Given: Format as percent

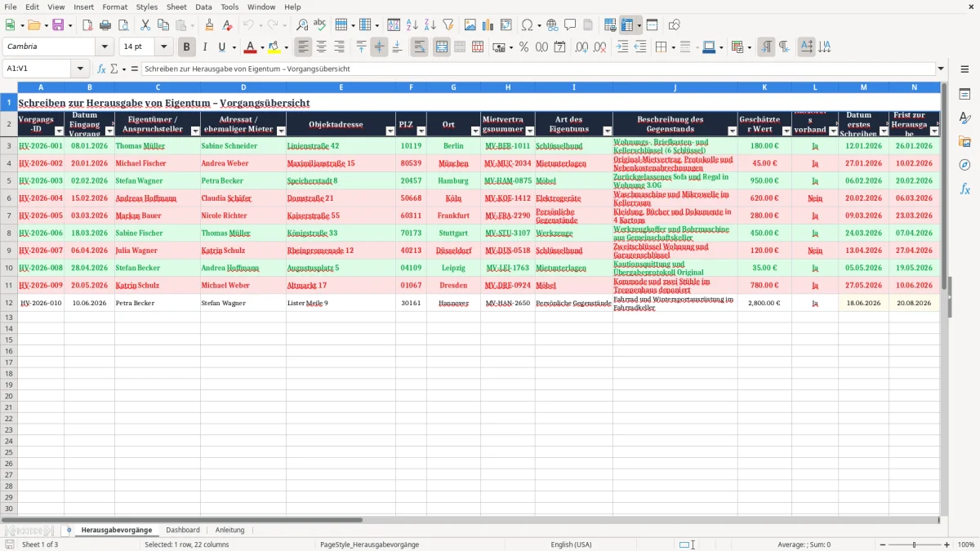Looking at the screenshot, I should click(523, 47).
